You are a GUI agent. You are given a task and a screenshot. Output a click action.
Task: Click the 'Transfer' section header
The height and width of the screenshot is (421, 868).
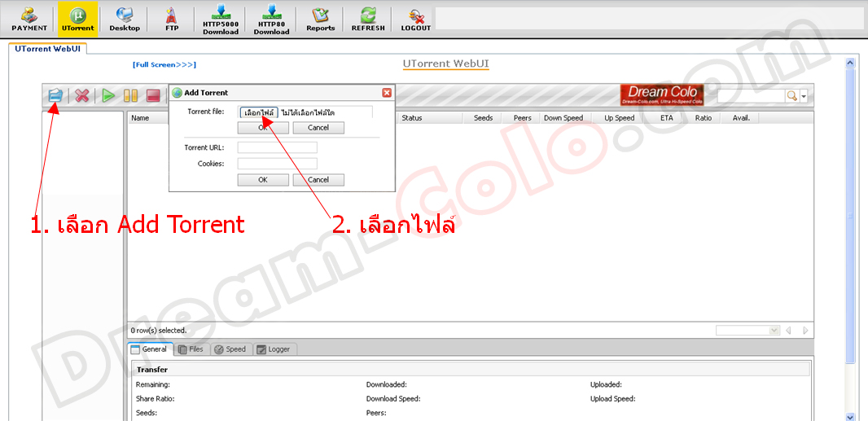(152, 370)
